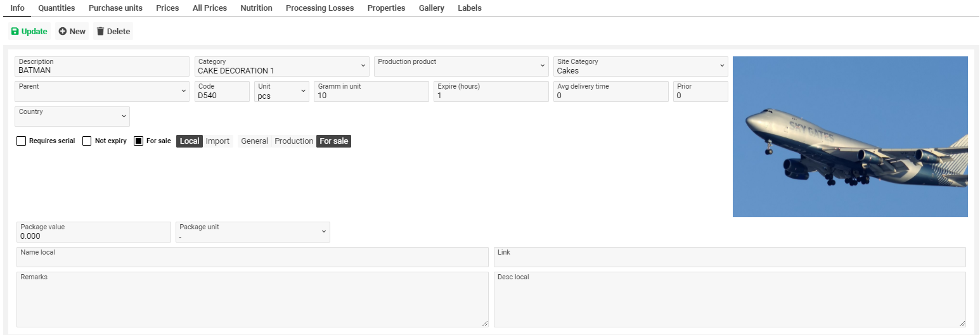The height and width of the screenshot is (335, 980).
Task: Click the airplane product image
Action: coord(849,137)
